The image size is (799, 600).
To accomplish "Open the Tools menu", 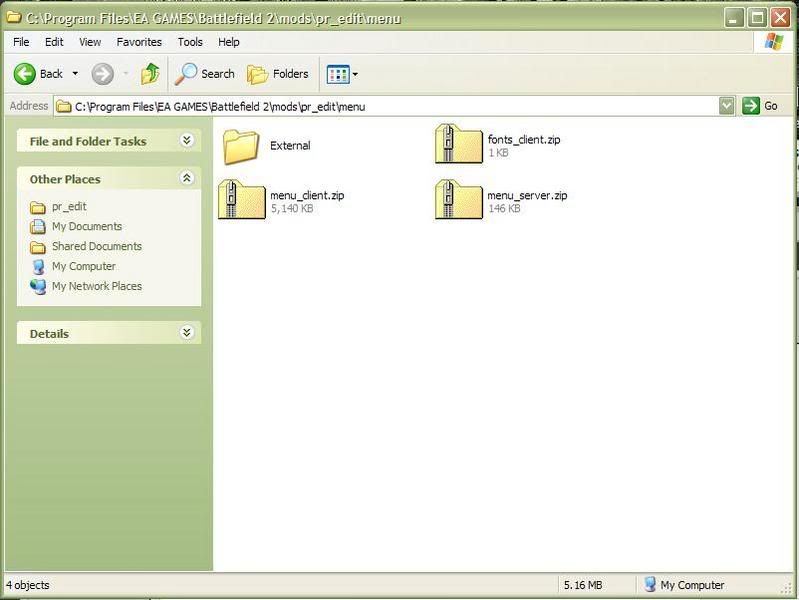I will click(x=190, y=42).
